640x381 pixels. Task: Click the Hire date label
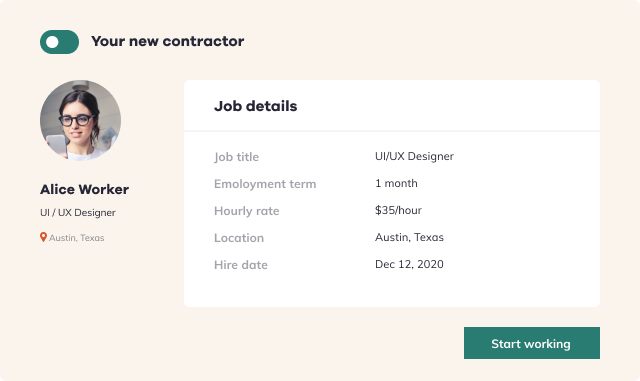[x=241, y=265]
